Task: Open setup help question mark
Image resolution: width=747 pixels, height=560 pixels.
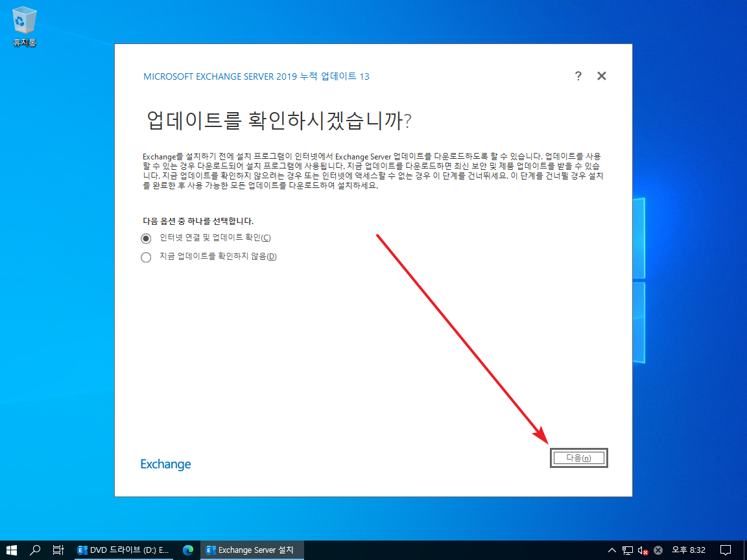Action: coord(578,76)
